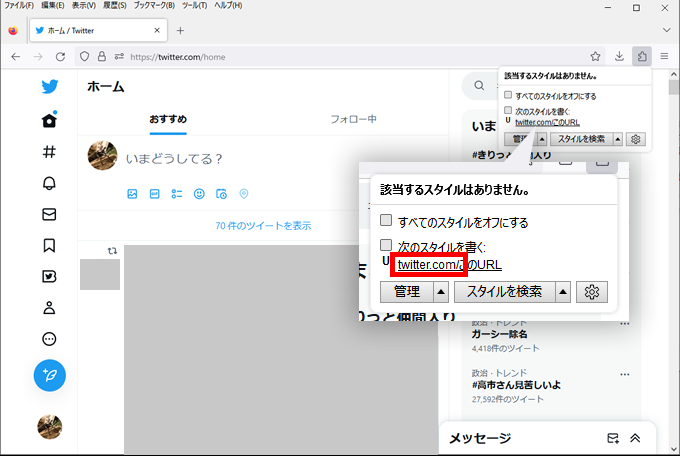The height and width of the screenshot is (456, 680).
Task: Open more options for the ガーシー除名 trend
Action: click(624, 324)
